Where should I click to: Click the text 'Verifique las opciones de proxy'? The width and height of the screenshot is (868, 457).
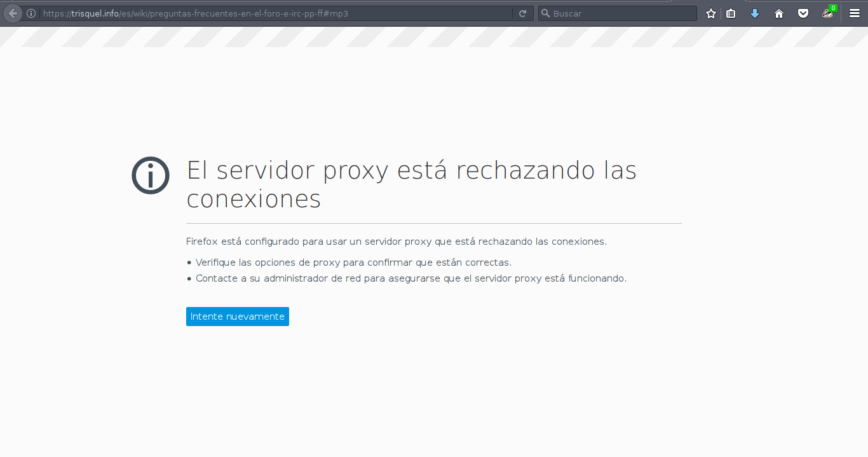click(268, 262)
